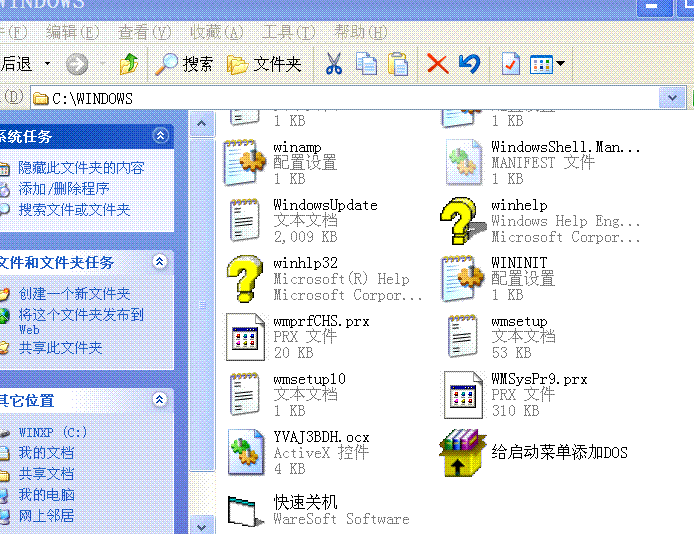Open 我的电脑 location link
The image size is (694, 534).
(x=46, y=495)
